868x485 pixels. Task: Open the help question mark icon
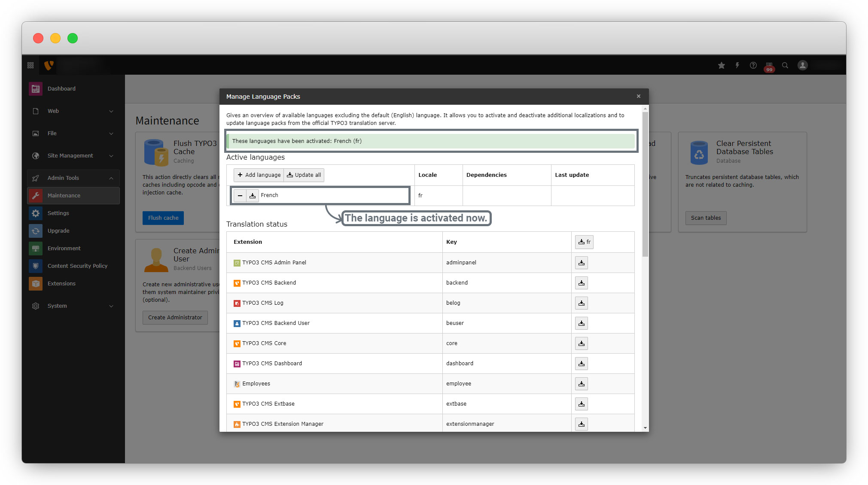(x=753, y=65)
